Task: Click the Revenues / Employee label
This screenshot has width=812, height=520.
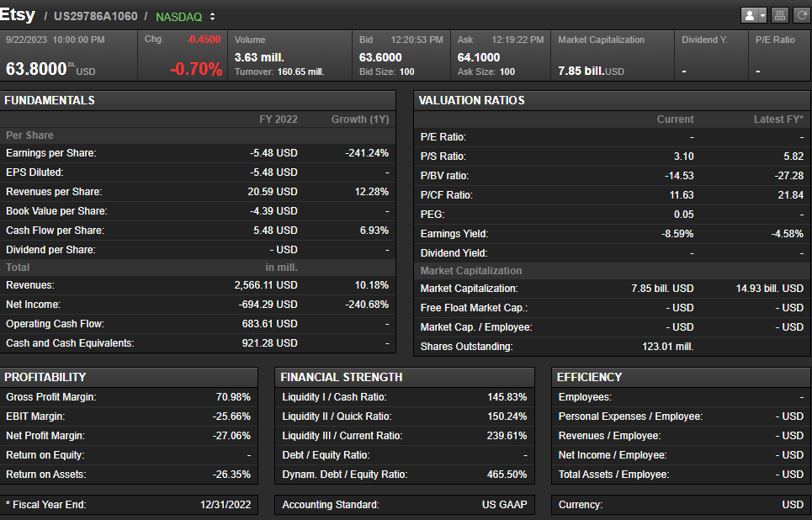Action: tap(609, 436)
